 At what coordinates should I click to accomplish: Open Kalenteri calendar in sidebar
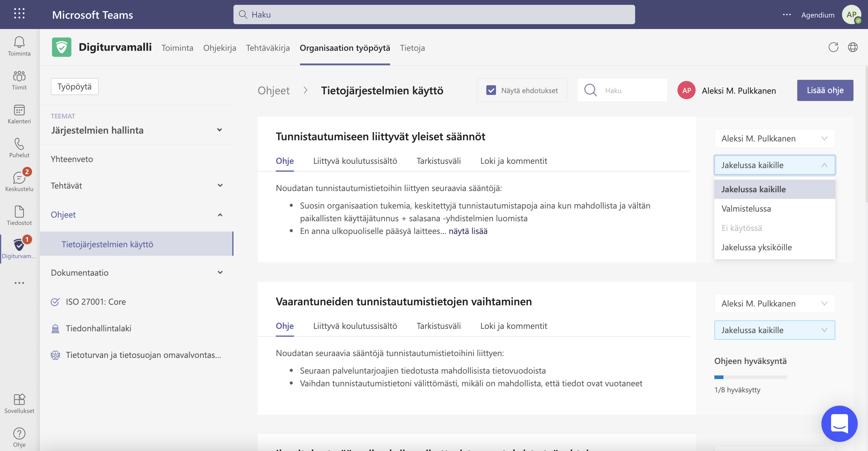tap(19, 114)
